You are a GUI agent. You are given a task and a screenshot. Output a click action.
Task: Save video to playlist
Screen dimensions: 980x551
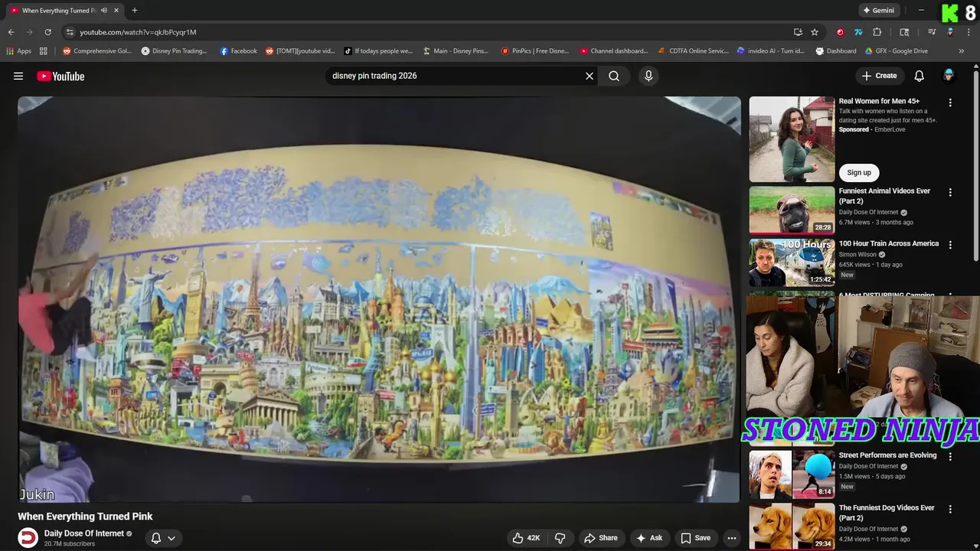point(696,538)
